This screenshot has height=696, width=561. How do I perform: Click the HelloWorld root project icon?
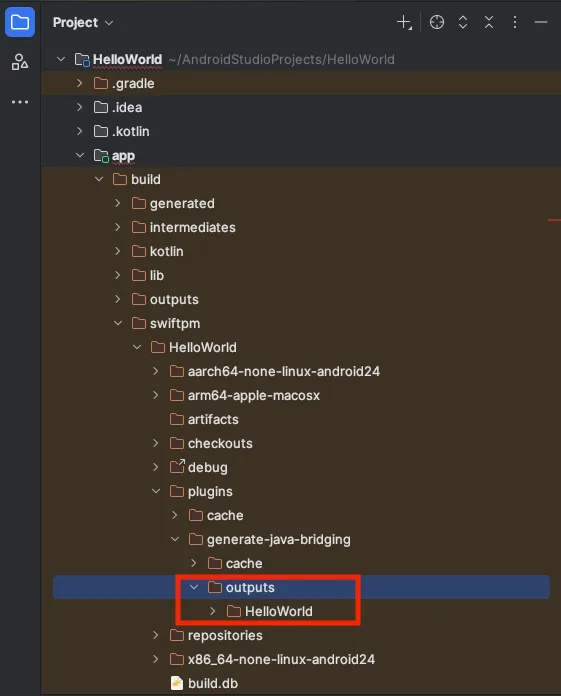(x=83, y=59)
